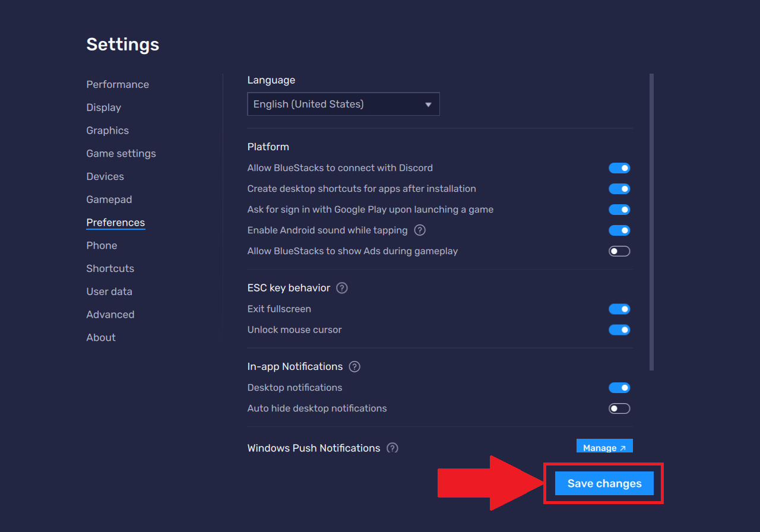Image resolution: width=760 pixels, height=532 pixels.
Task: Switch off Desktop notifications toggle
Action: [619, 388]
